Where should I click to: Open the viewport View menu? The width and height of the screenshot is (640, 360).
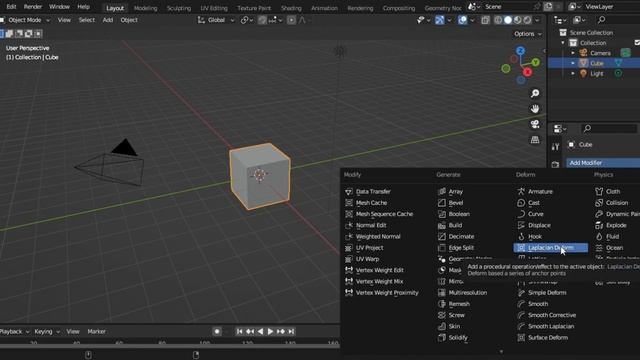pyautogui.click(x=64, y=20)
